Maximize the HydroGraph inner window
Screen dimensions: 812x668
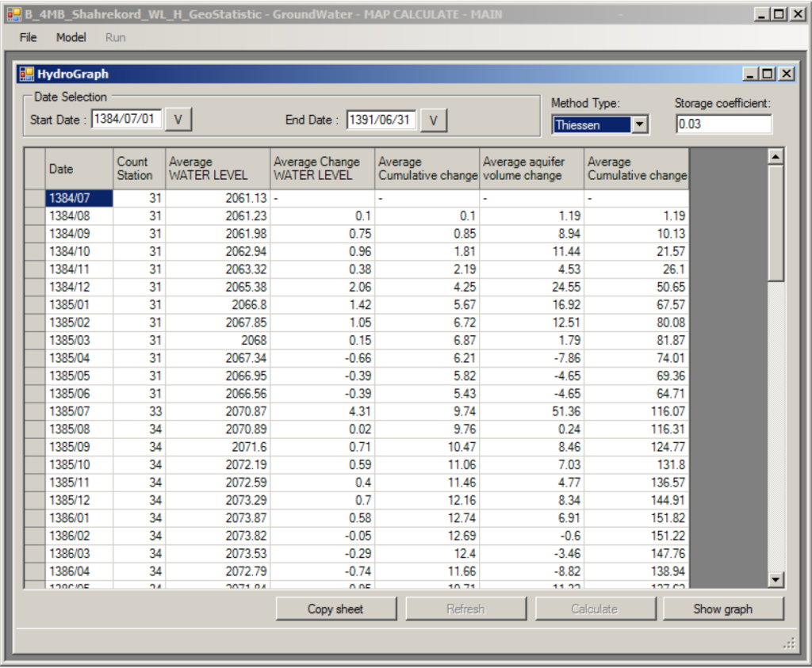click(768, 74)
